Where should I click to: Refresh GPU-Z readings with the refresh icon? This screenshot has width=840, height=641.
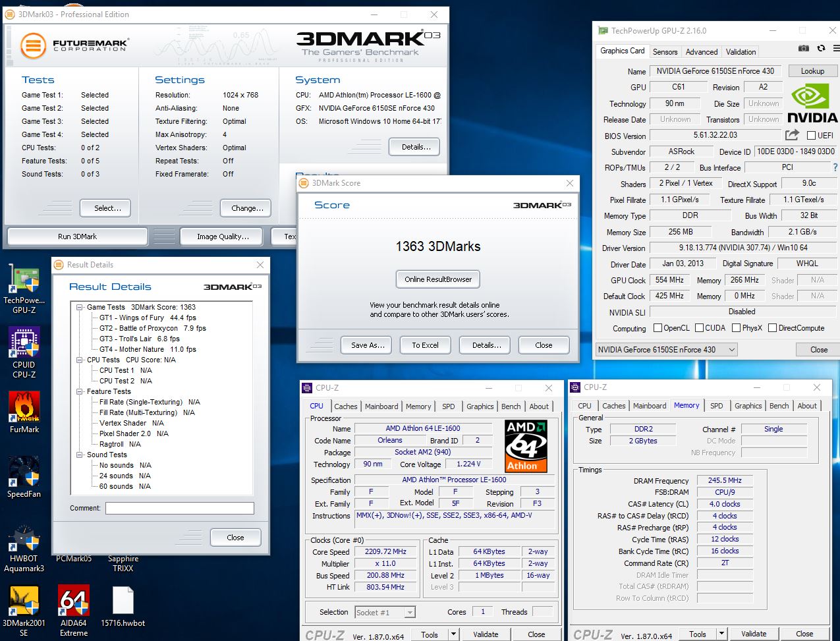(821, 48)
